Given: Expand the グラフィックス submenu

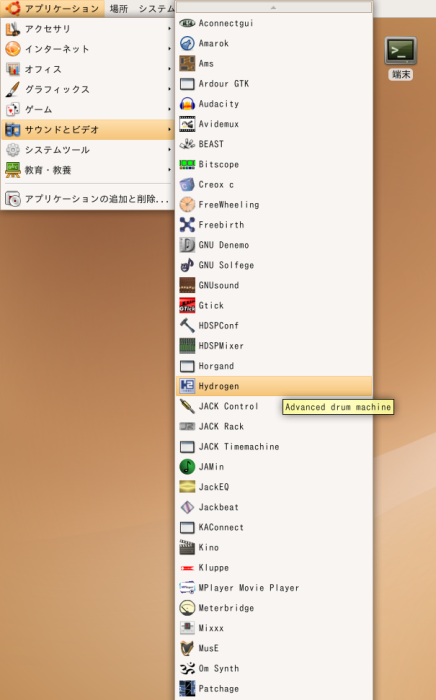Looking at the screenshot, I should [x=87, y=89].
